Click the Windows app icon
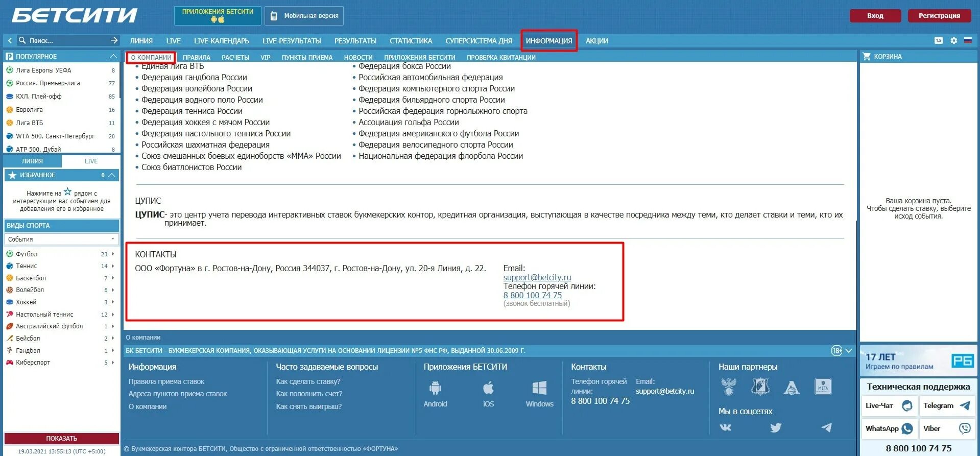The height and width of the screenshot is (456, 980). (539, 388)
